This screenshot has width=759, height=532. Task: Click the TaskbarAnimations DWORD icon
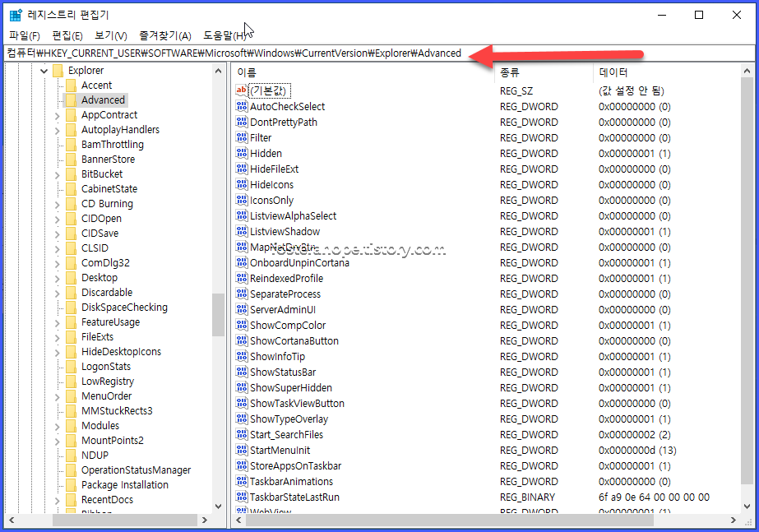point(241,481)
